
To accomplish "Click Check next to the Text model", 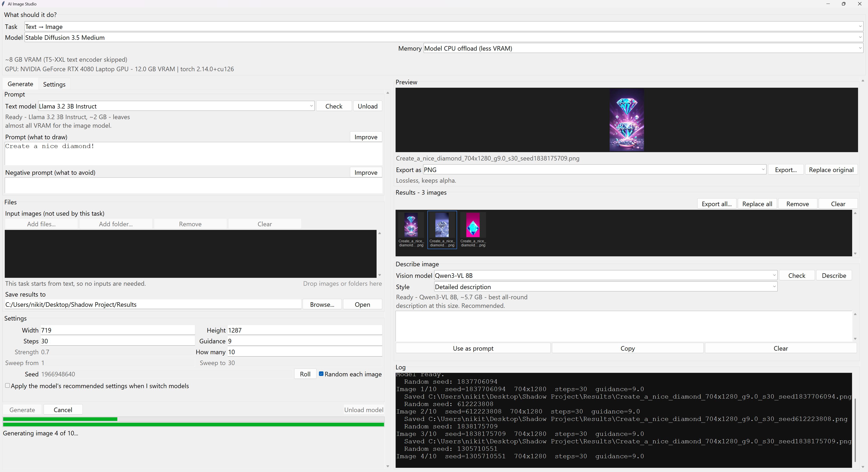I will (x=334, y=106).
